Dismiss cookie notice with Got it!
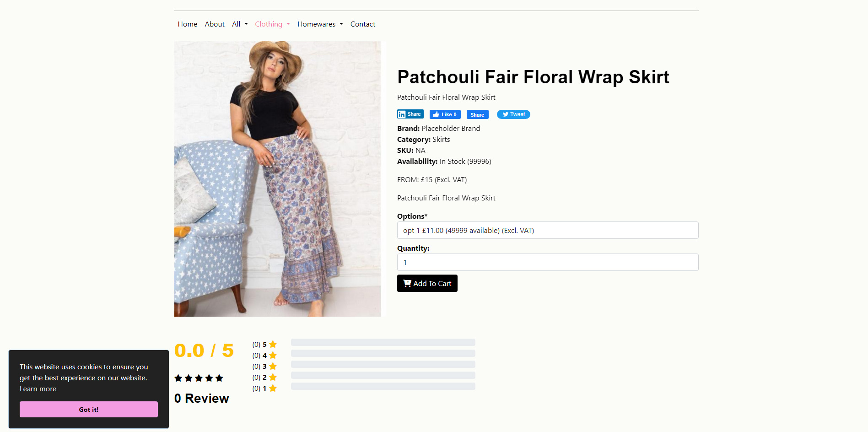Screen dimensions: 868x432 (x=89, y=409)
